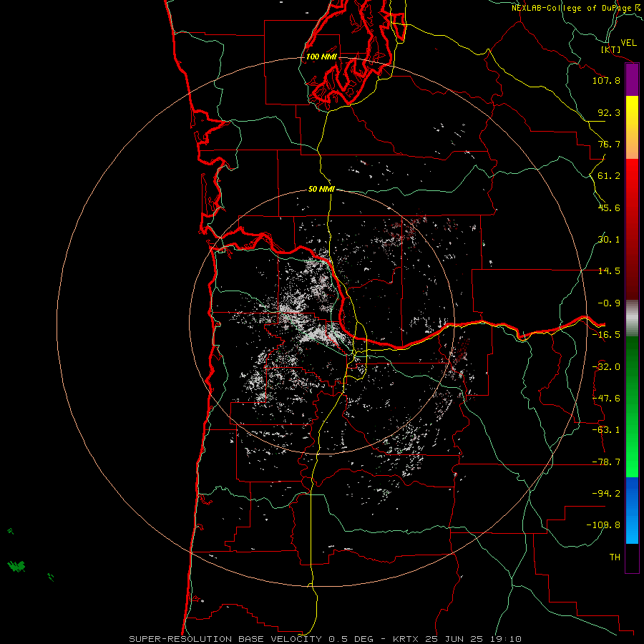Click the VEL legend title
Image resolution: width=644 pixels, height=644 pixels.
628,43
